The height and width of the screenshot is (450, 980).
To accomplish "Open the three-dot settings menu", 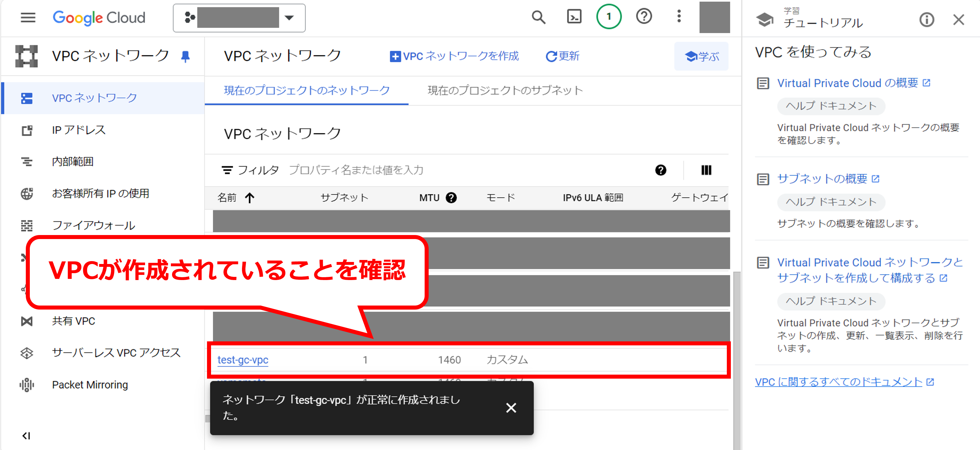I will click(x=679, y=17).
